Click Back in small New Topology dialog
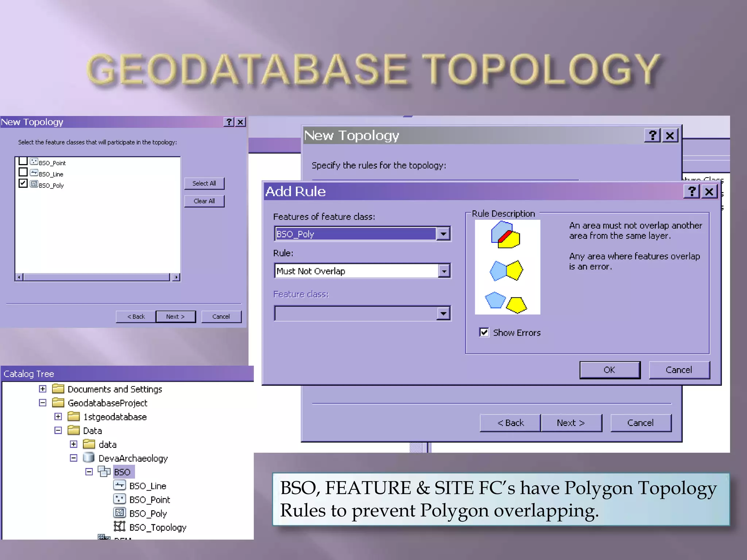747x560 pixels. coord(136,316)
